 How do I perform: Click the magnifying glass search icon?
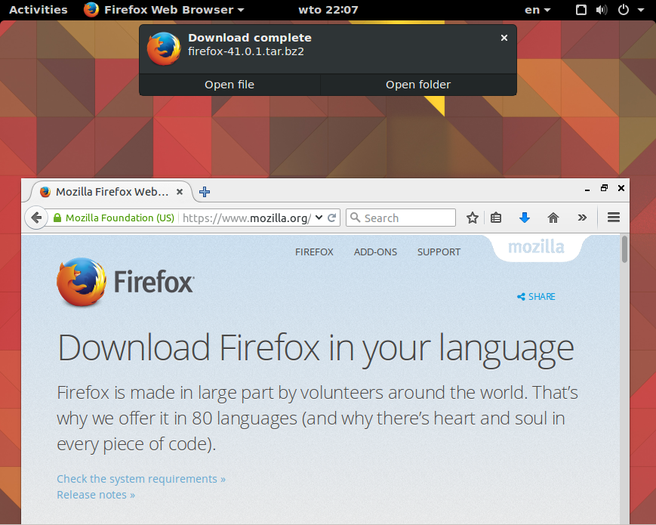(x=355, y=217)
